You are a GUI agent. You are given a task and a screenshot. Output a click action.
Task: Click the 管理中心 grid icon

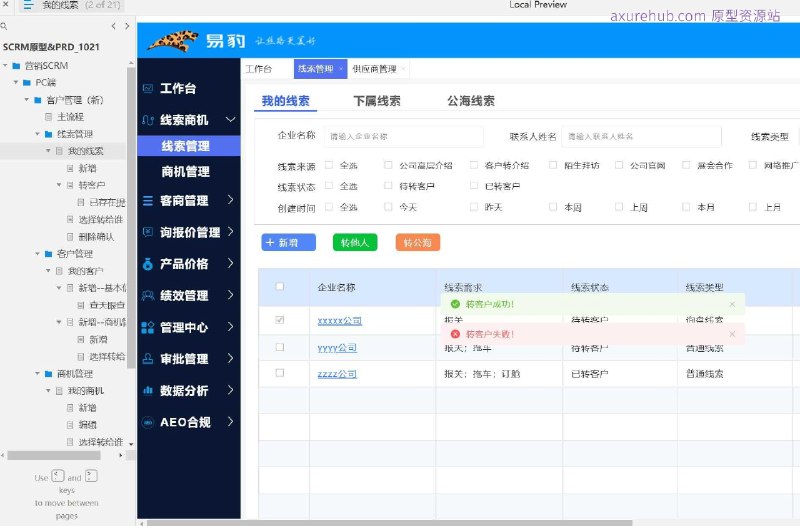point(148,328)
